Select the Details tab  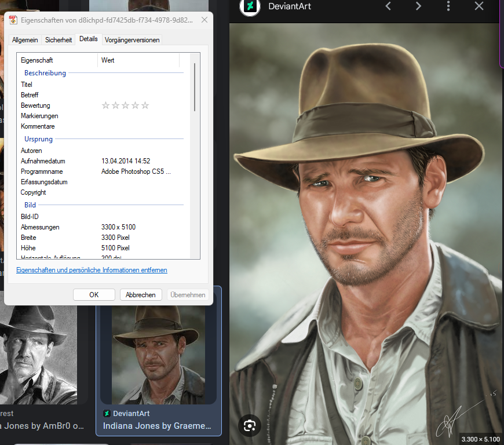click(89, 39)
